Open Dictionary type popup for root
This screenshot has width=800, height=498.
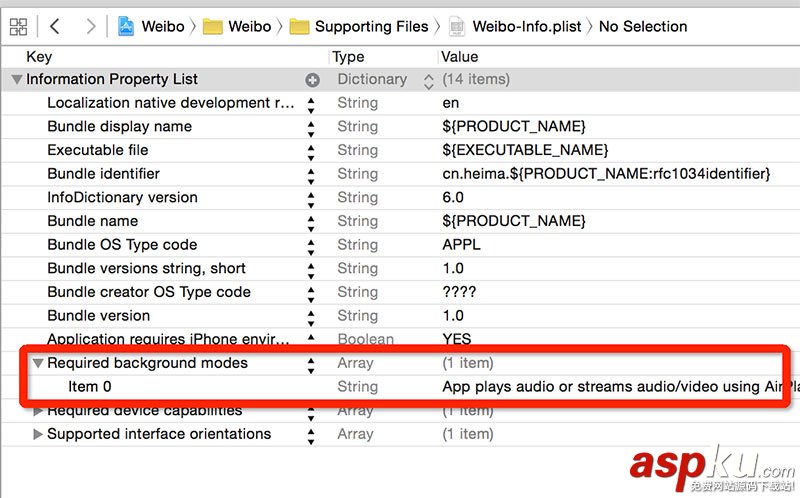(429, 80)
